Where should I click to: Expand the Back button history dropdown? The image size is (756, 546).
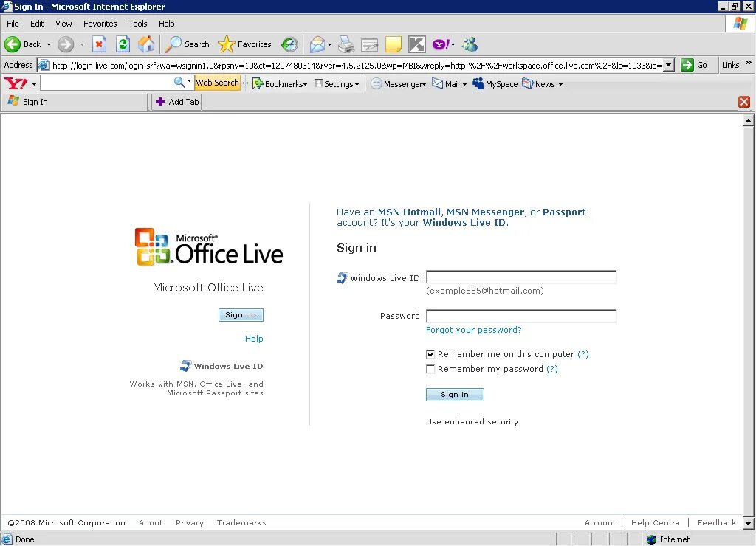pos(49,44)
